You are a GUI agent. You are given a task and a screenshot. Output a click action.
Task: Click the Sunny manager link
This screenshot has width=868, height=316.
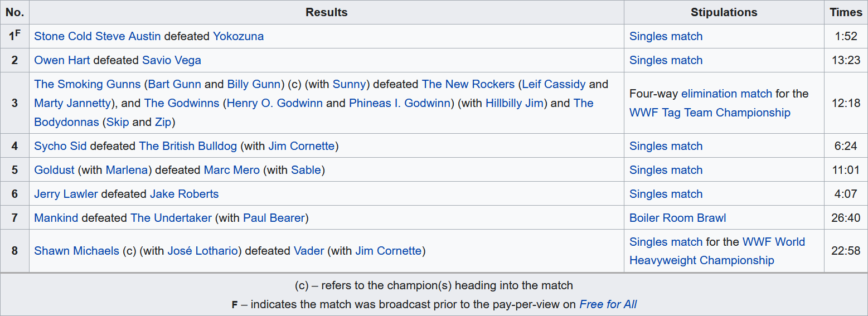tap(349, 84)
